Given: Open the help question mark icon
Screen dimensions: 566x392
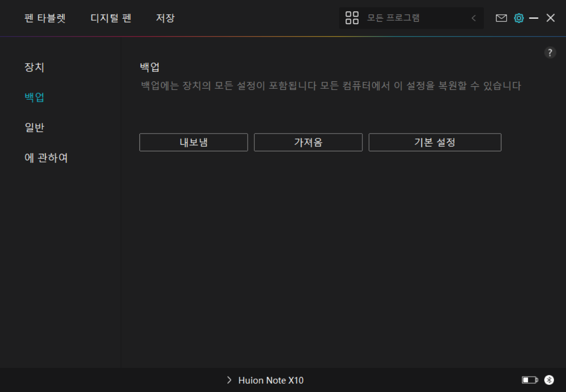Looking at the screenshot, I should [x=550, y=53].
